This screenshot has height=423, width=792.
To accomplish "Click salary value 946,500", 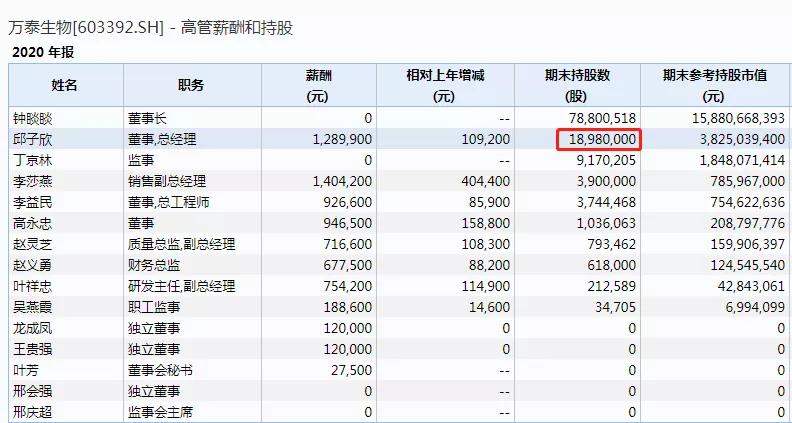I will [348, 223].
